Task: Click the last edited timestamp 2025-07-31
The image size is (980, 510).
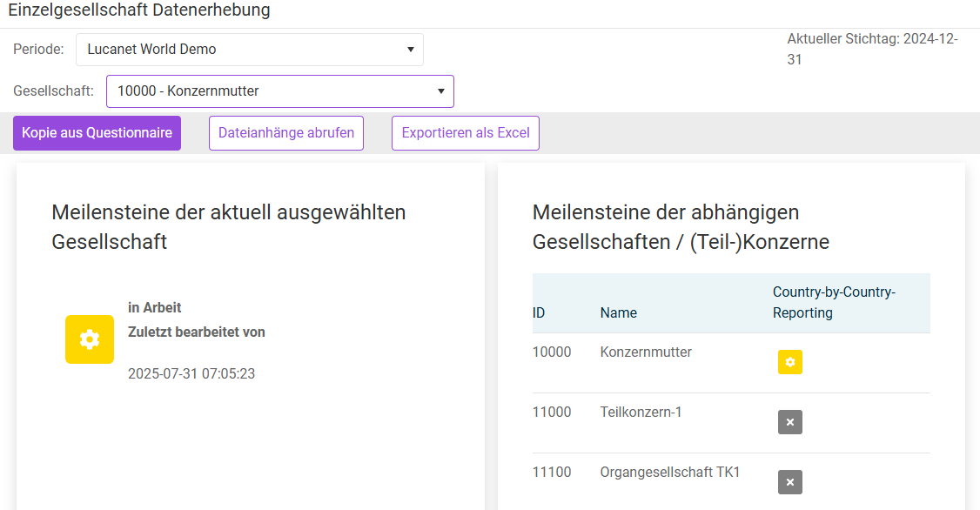Action: pos(191,374)
